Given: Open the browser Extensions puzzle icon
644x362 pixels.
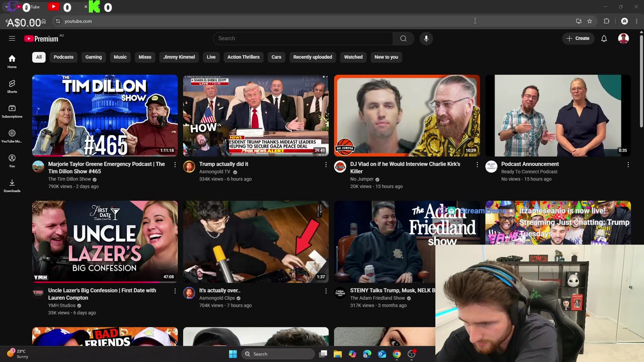Looking at the screenshot, I should (606, 21).
